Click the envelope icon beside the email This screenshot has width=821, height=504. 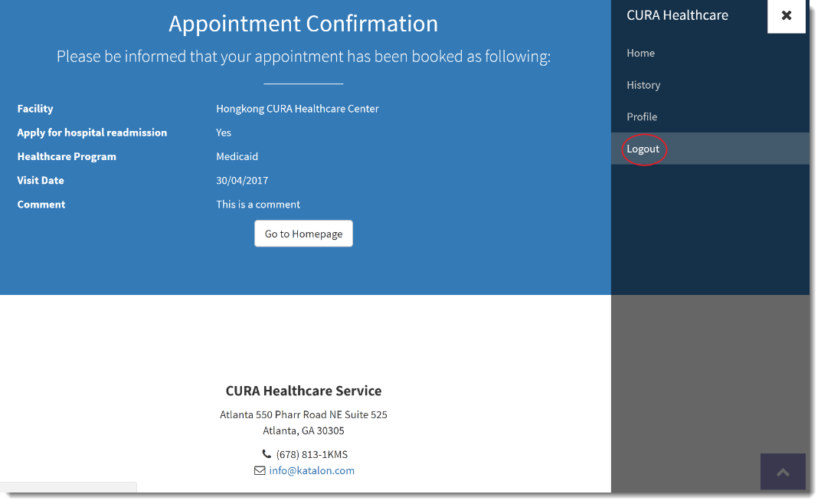260,470
